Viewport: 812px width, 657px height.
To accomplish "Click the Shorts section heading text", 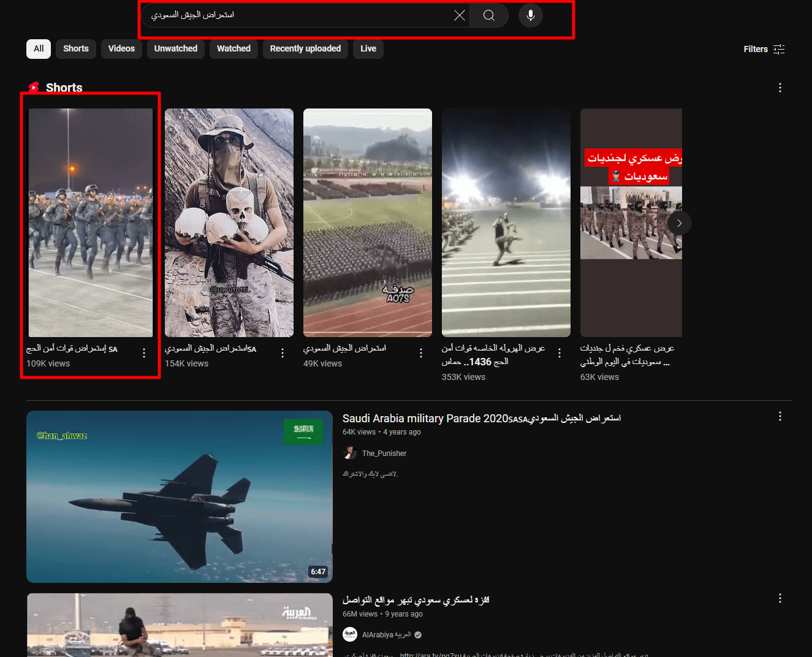I will coord(64,88).
